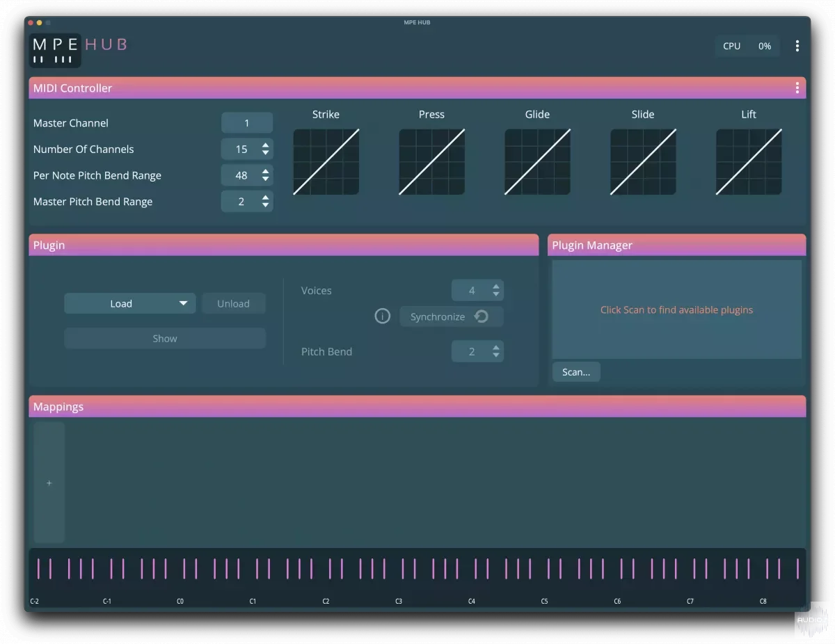The height and width of the screenshot is (644, 835).
Task: Select the Lift curve editor
Action: point(749,161)
